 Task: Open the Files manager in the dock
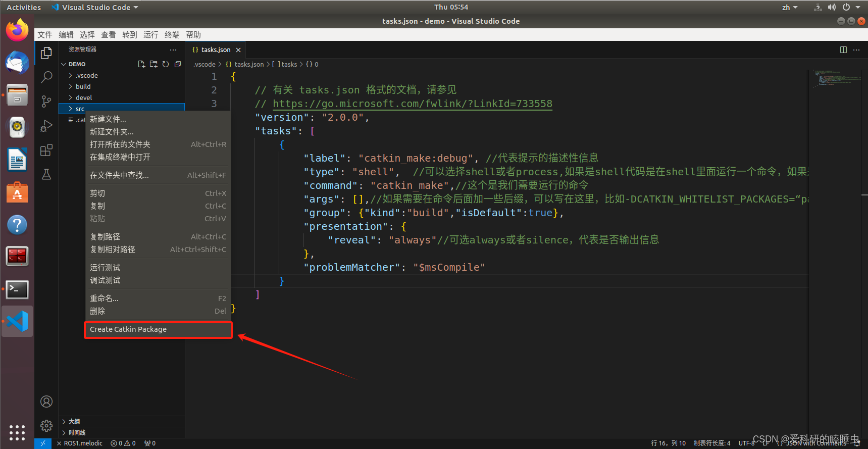(17, 95)
